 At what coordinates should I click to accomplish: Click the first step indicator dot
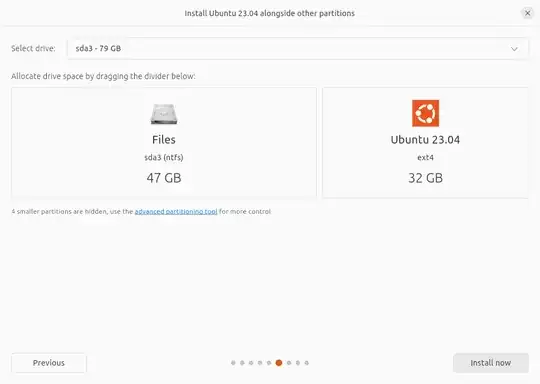pos(233,363)
